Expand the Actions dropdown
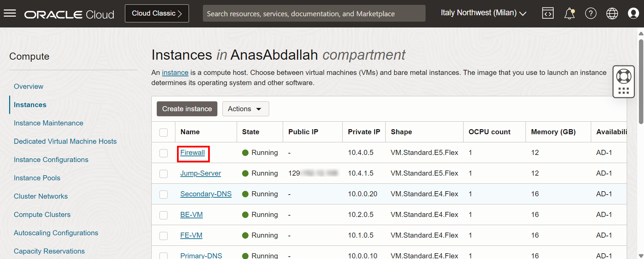 246,109
